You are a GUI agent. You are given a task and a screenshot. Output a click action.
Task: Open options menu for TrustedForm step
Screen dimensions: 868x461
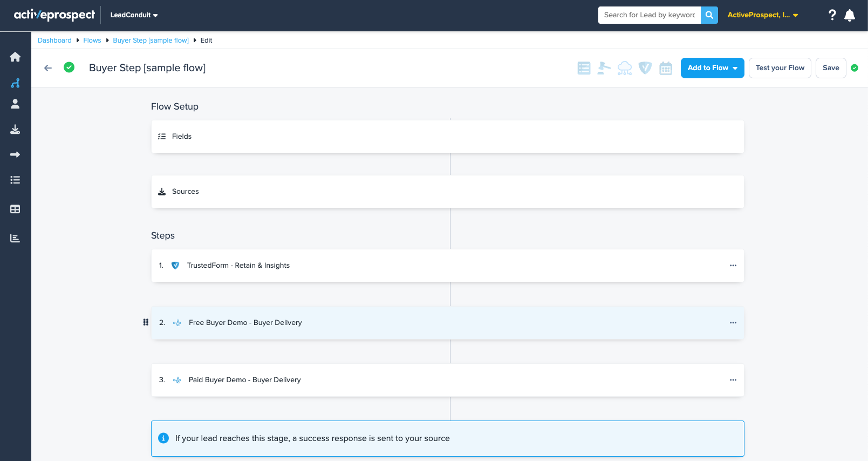[x=733, y=266]
